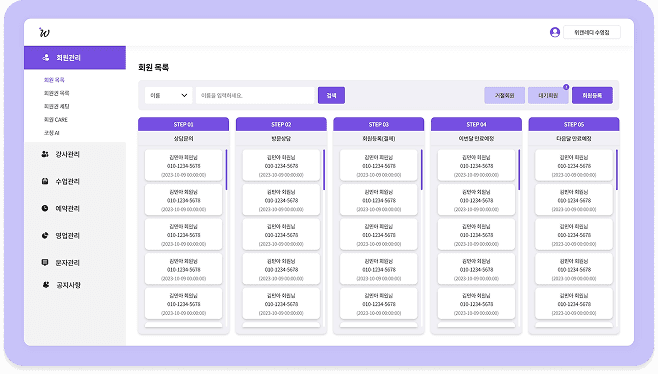Open the user profile avatar icon
This screenshot has height=374, width=658.
[555, 32]
